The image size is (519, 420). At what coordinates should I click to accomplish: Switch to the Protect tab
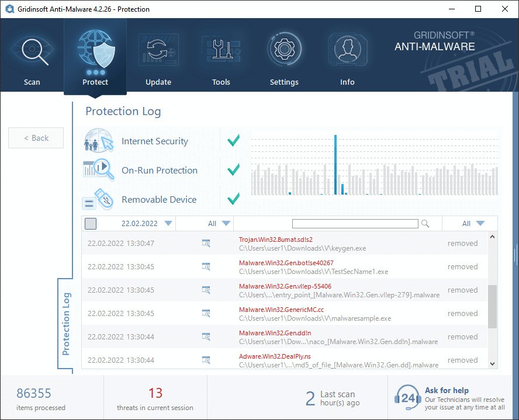click(x=95, y=57)
